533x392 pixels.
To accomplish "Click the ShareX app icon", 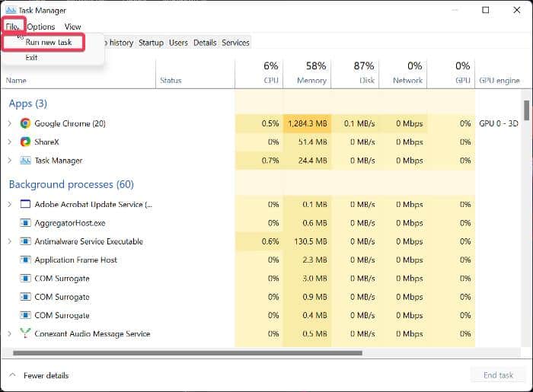I will point(25,142).
